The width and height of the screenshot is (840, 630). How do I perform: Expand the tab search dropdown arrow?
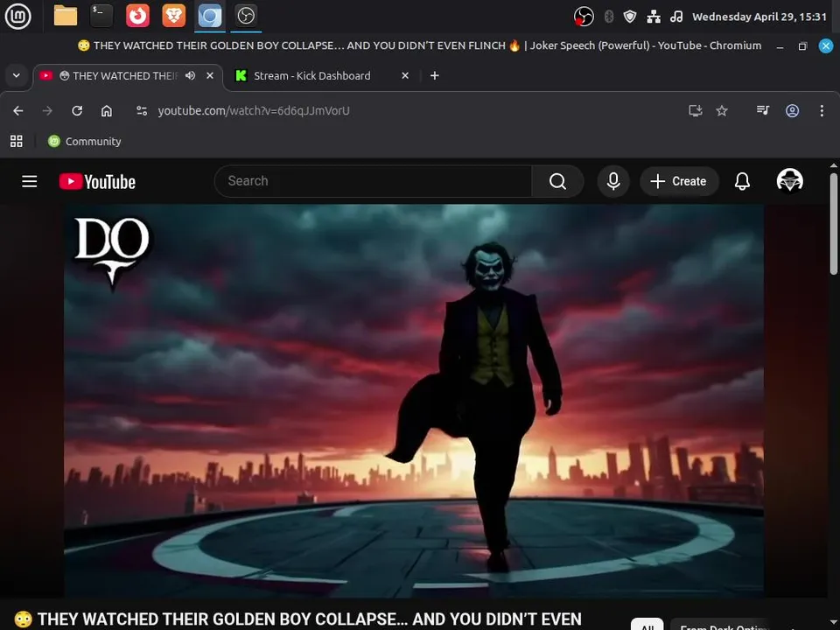(16, 75)
